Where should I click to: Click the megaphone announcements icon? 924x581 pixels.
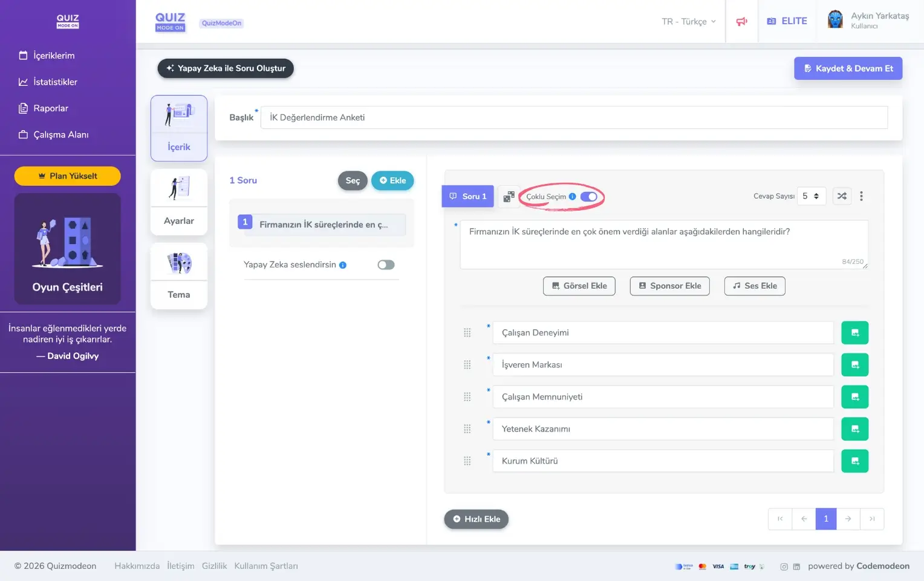[741, 21]
